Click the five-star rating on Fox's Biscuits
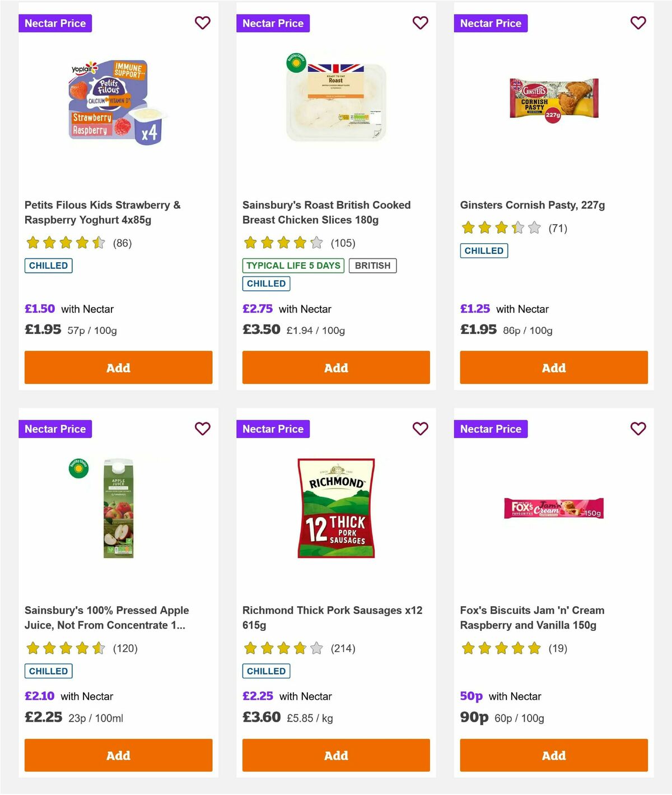Viewport: 672px width, 795px height. click(x=500, y=648)
